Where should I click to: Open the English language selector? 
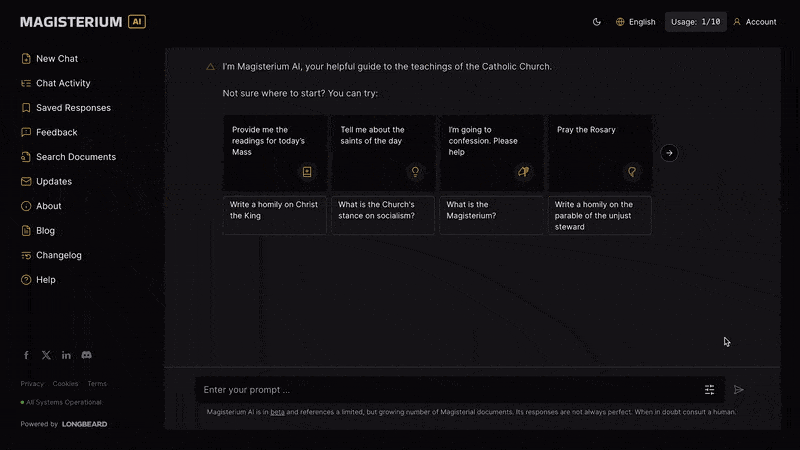[636, 21]
